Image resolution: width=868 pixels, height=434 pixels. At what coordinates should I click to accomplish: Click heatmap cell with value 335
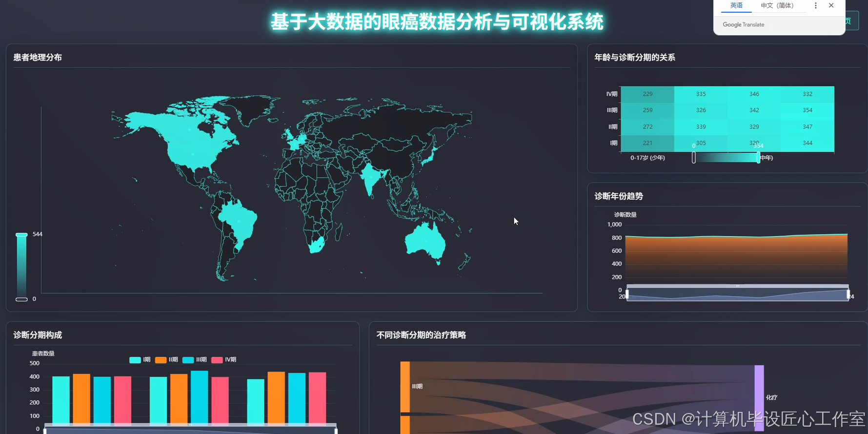(x=701, y=94)
